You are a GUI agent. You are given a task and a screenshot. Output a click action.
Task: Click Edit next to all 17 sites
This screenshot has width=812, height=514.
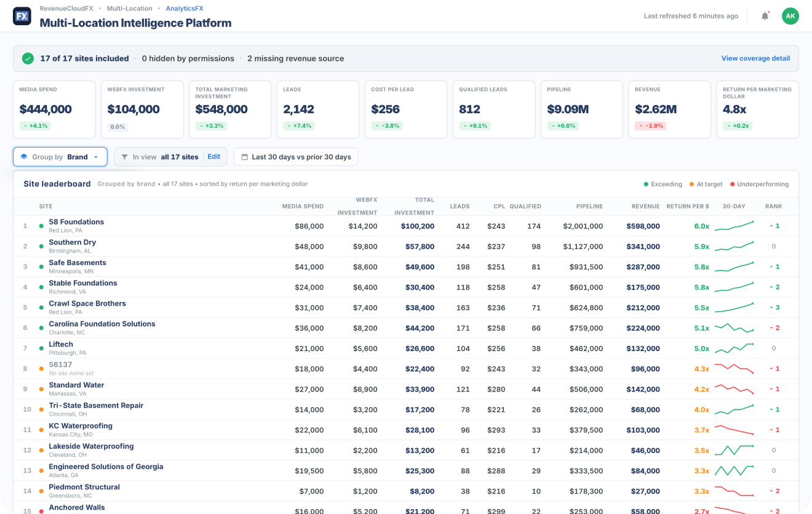[x=213, y=157]
